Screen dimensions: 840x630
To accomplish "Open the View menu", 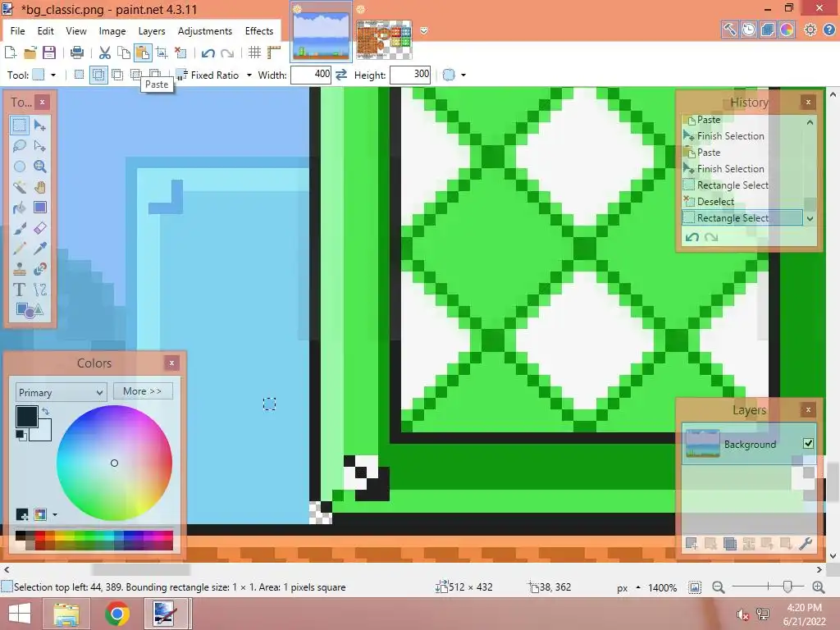I will (x=76, y=30).
